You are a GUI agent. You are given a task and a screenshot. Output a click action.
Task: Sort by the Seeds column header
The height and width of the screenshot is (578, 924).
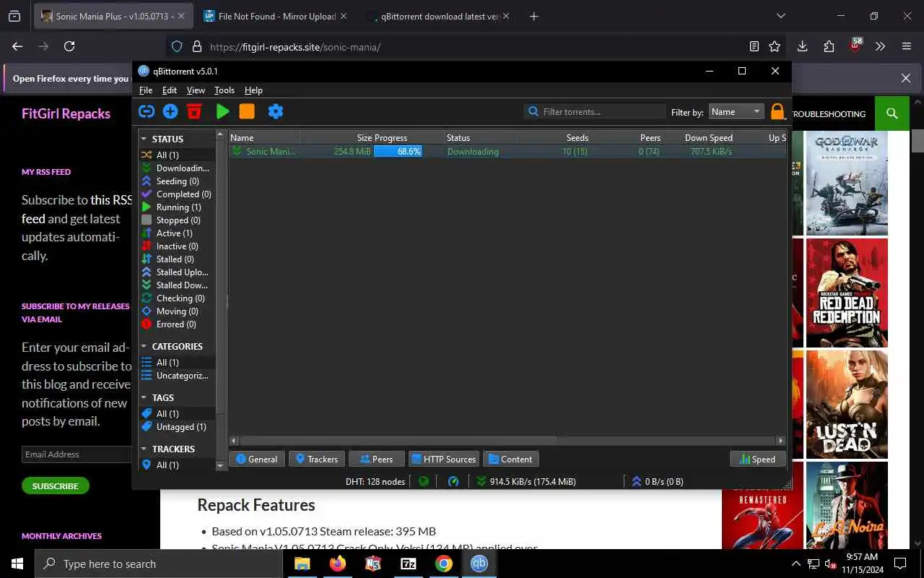coord(556,137)
